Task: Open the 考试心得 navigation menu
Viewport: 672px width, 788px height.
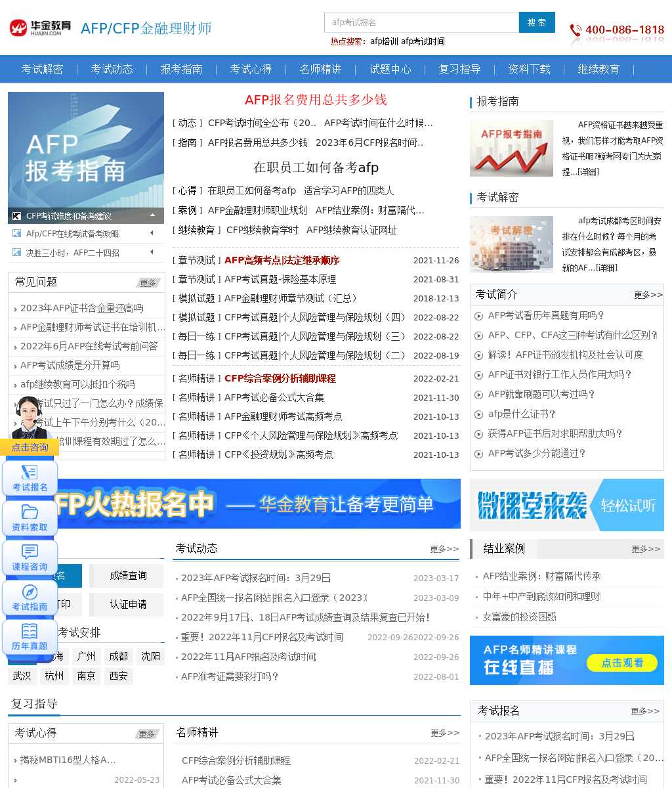Action: [x=251, y=69]
